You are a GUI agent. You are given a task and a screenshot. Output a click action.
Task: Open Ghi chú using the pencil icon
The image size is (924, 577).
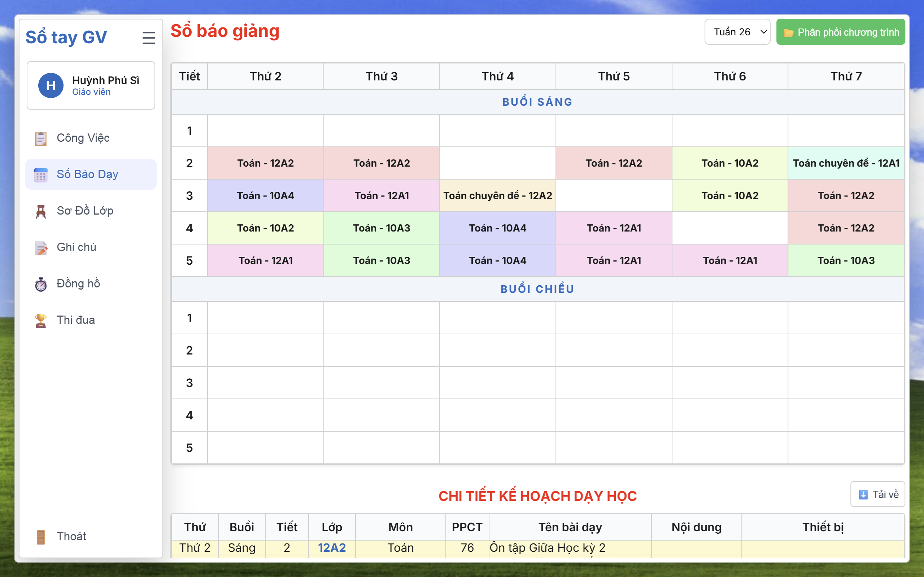41,247
